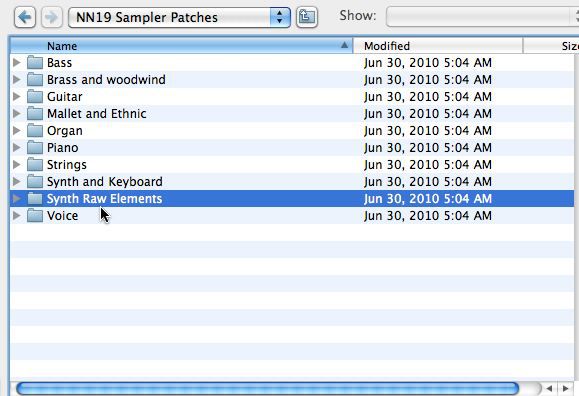The width and height of the screenshot is (579, 396).
Task: Expand the Synth Raw Elements folder triangle
Action: click(x=17, y=198)
